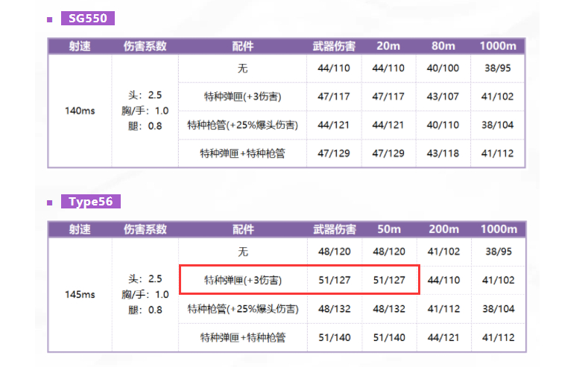Select the 武器伤害 header in Type56 table
The image size is (588, 367).
pos(335,229)
